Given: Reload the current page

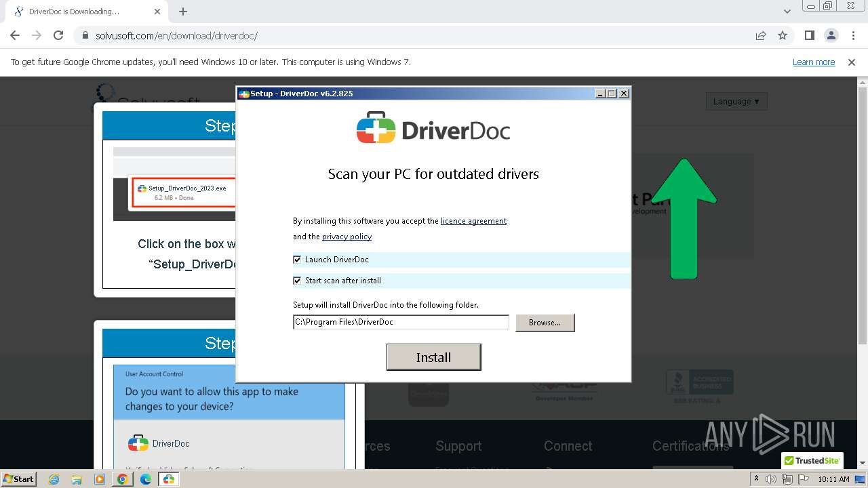Looking at the screenshot, I should [x=58, y=35].
